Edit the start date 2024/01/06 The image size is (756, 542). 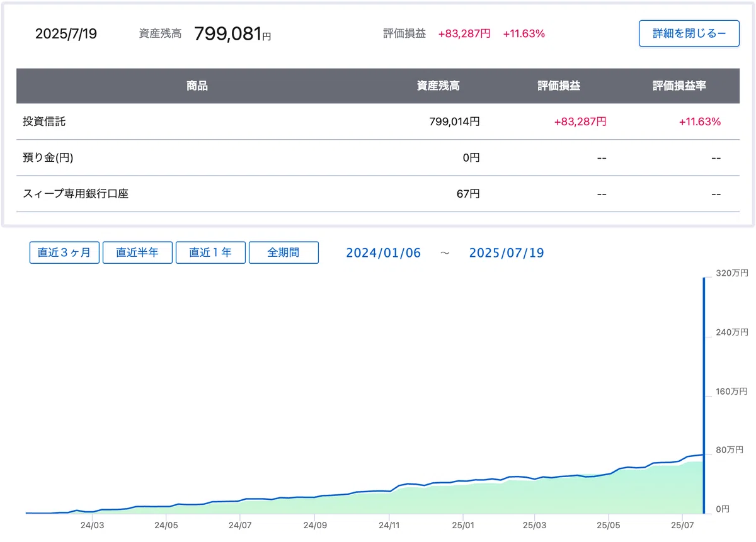383,253
